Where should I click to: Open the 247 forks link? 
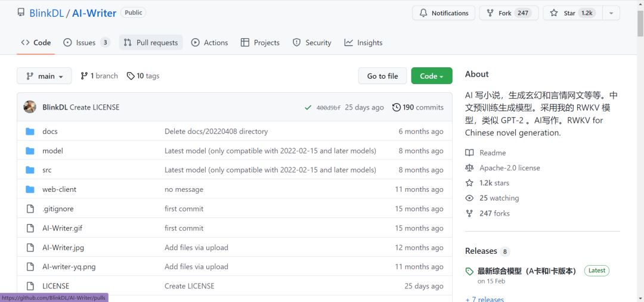point(494,213)
